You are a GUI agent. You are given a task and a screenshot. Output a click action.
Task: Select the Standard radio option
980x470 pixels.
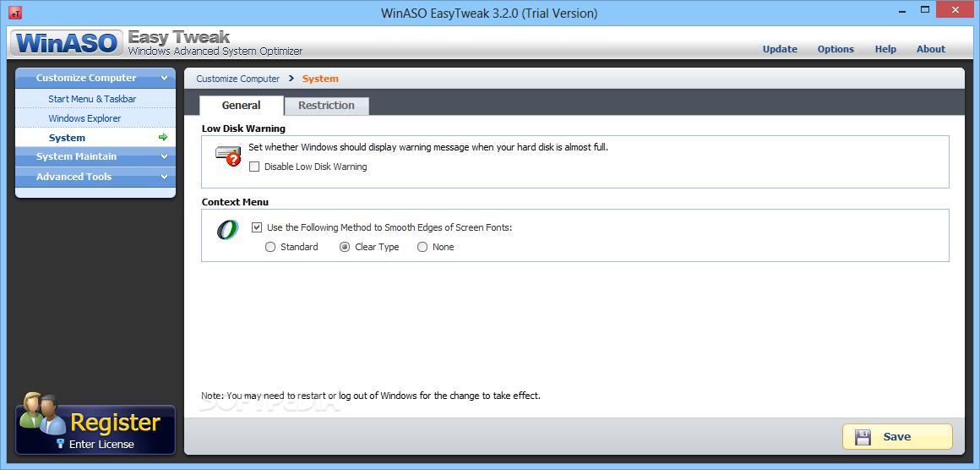coord(270,247)
